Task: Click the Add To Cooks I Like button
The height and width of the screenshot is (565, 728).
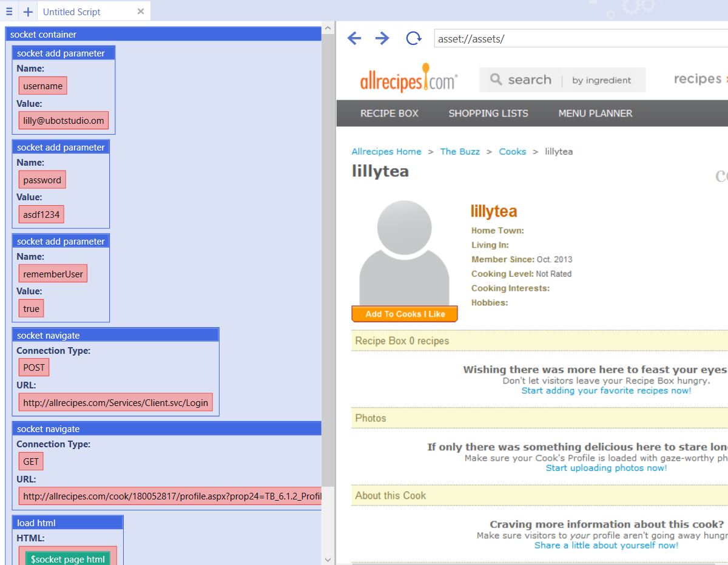Action: tap(405, 314)
